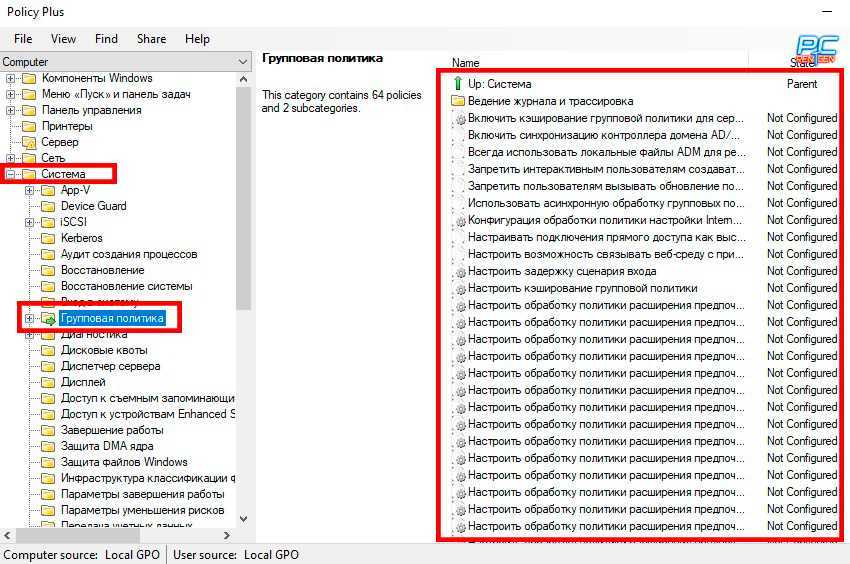Click the Computer source: Local GPO status
This screenshot has width=850, height=564.
point(82,555)
